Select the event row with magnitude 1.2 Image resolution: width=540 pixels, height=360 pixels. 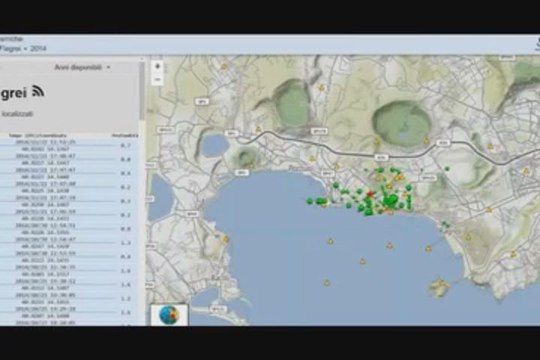tap(69, 298)
